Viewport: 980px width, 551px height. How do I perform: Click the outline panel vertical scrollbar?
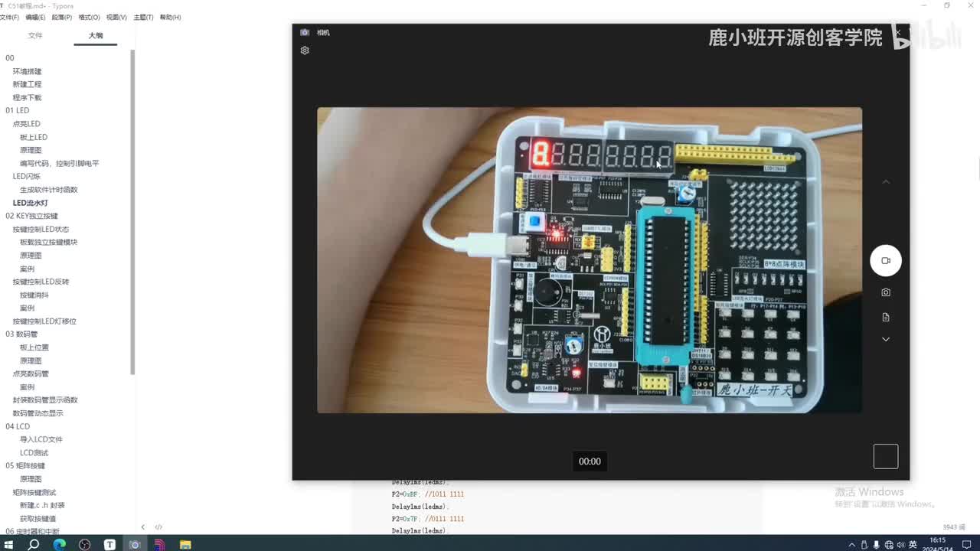coord(132,212)
